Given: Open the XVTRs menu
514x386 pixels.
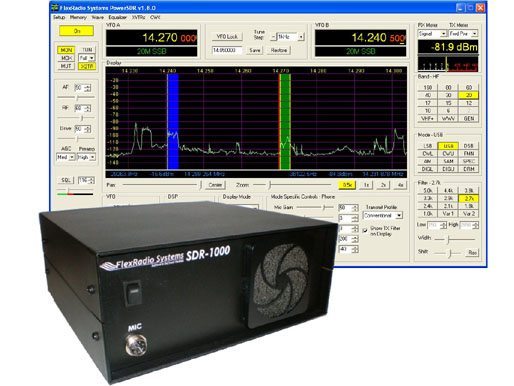Looking at the screenshot, I should pyautogui.click(x=138, y=17).
